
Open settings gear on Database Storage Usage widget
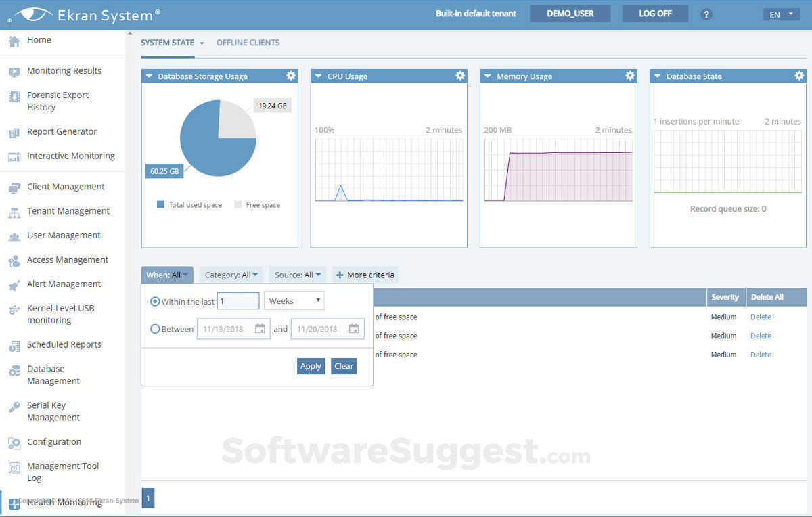click(291, 76)
